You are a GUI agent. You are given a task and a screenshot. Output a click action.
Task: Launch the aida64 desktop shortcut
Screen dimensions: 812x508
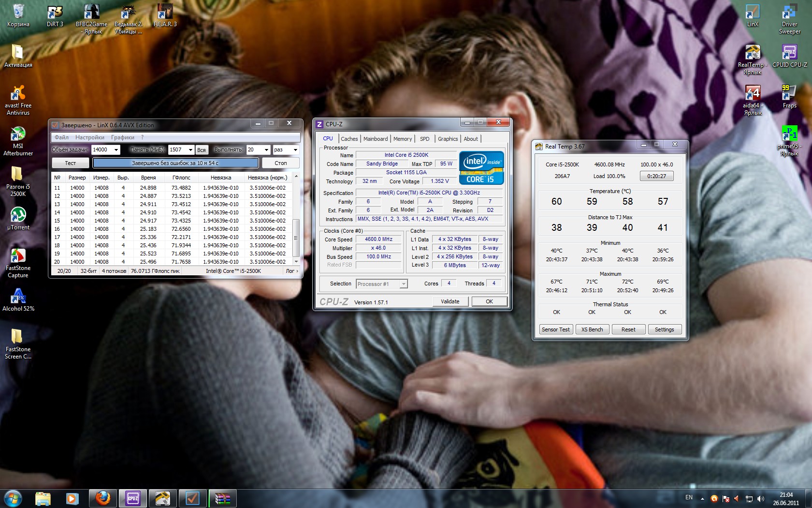[x=753, y=94]
